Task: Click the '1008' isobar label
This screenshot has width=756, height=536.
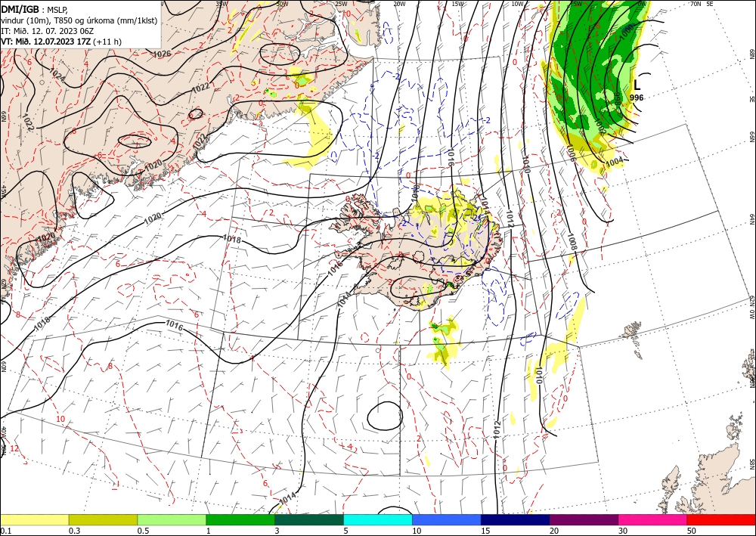Action: pyautogui.click(x=572, y=240)
